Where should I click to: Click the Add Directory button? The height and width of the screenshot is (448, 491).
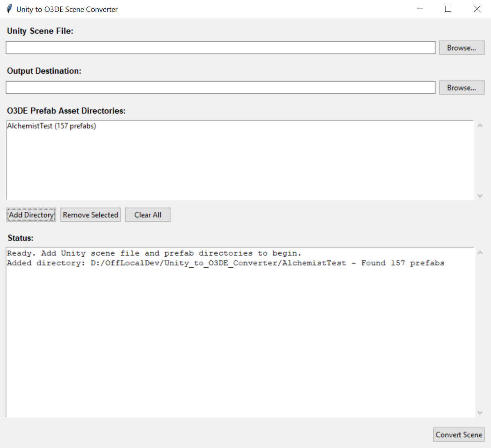[x=31, y=215]
